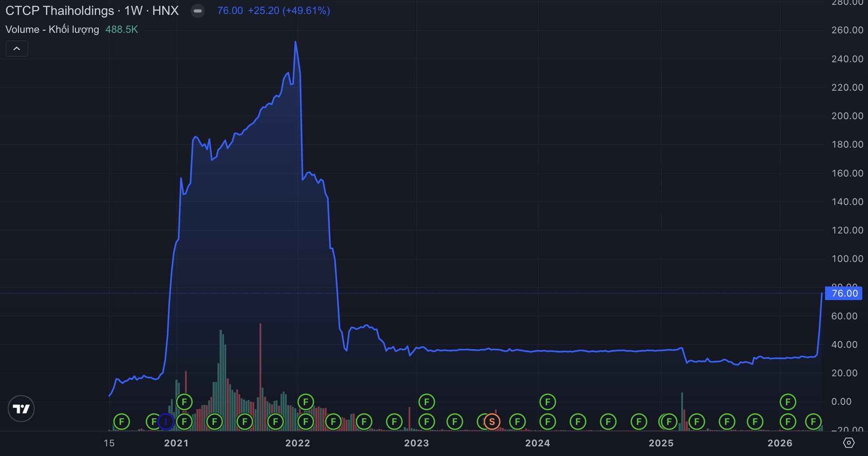Screen dimensions: 868x456
Task: Click the first F marker at chart start
Action: click(x=121, y=422)
